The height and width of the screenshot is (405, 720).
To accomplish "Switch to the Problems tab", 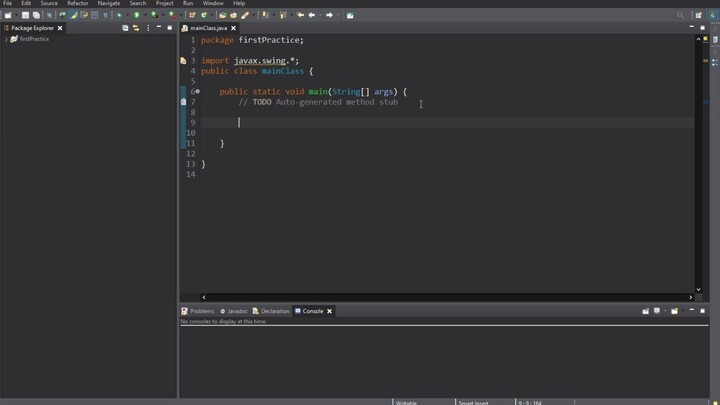I will coord(197,311).
